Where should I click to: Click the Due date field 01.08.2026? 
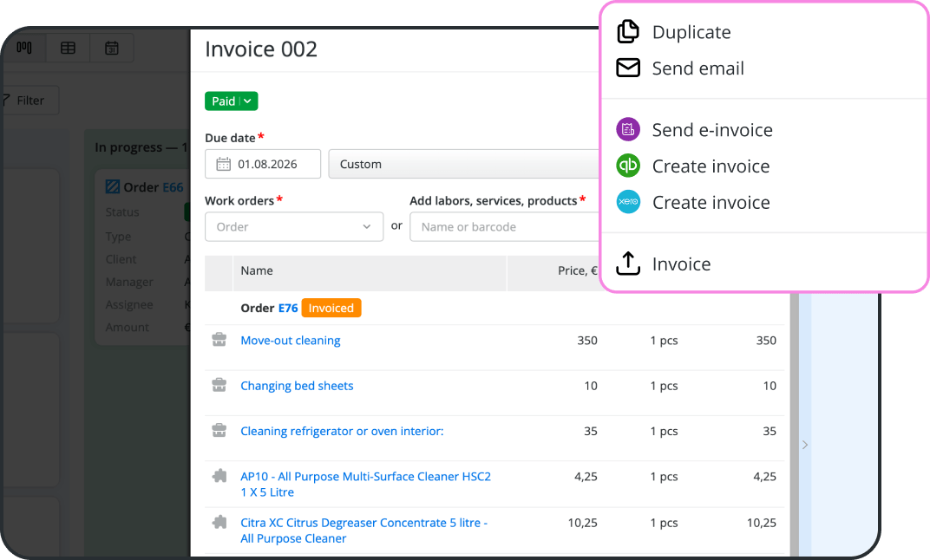(263, 164)
